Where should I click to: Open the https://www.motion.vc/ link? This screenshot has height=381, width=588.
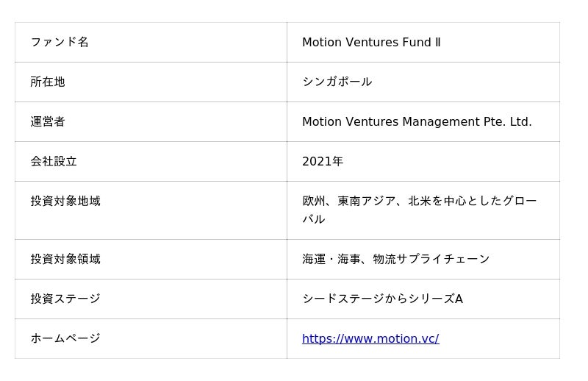370,338
